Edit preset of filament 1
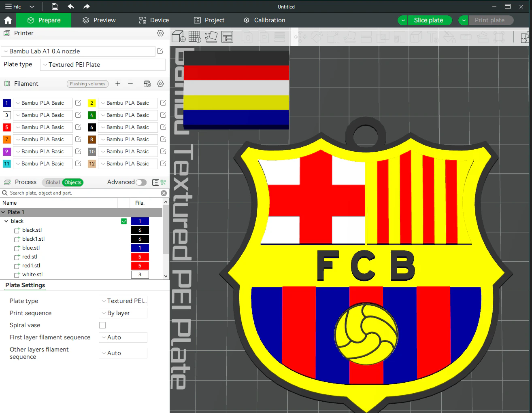This screenshot has height=413, width=532. 78,103
